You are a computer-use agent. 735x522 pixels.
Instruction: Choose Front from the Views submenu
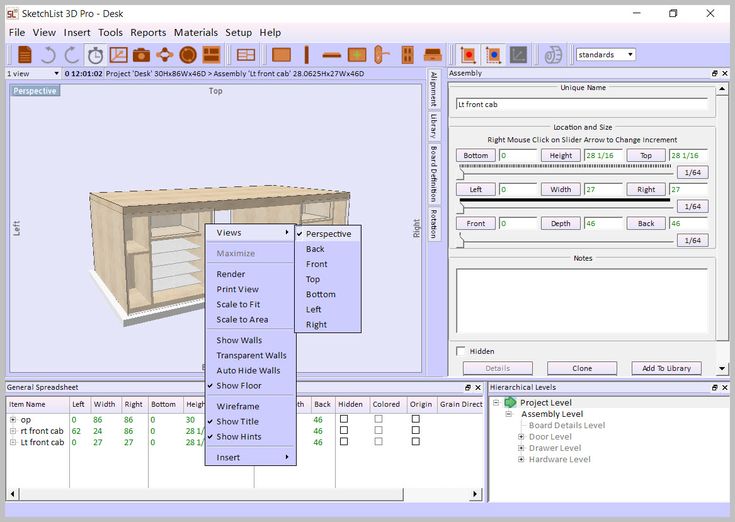coord(316,264)
